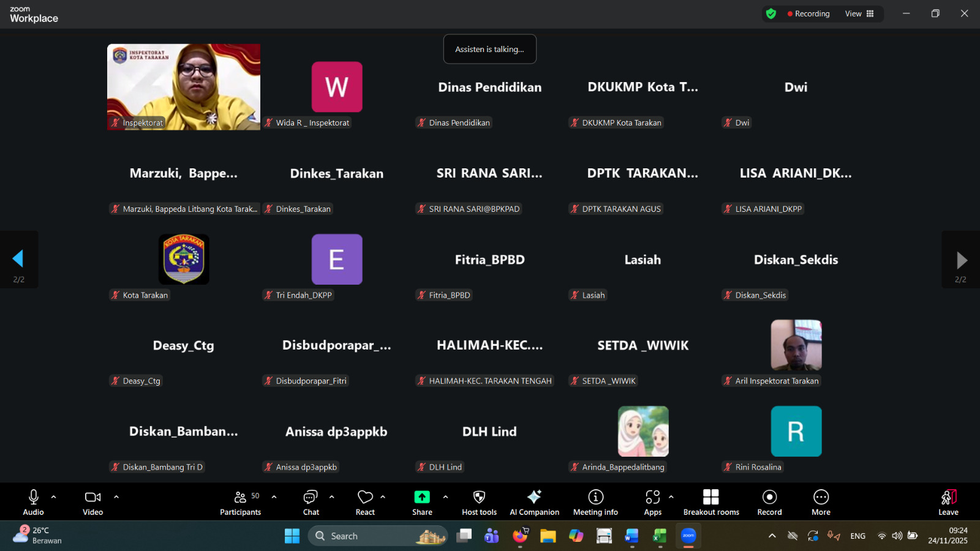Open Host tools shield icon

tap(479, 497)
